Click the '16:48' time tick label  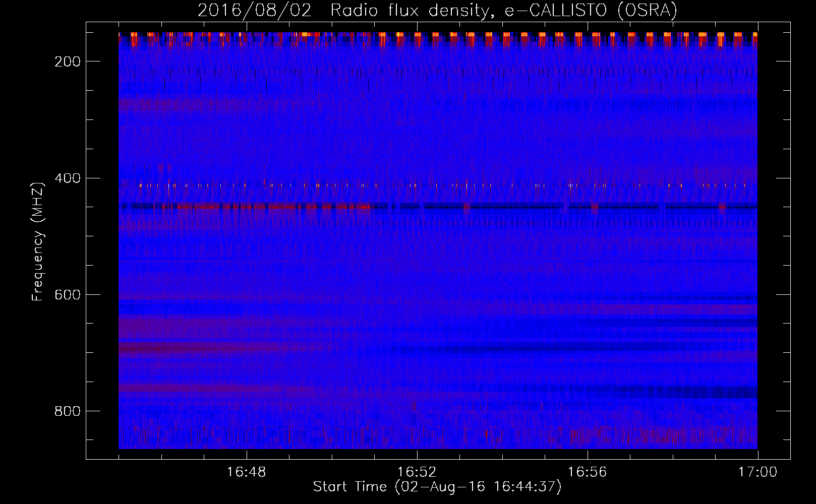(246, 472)
